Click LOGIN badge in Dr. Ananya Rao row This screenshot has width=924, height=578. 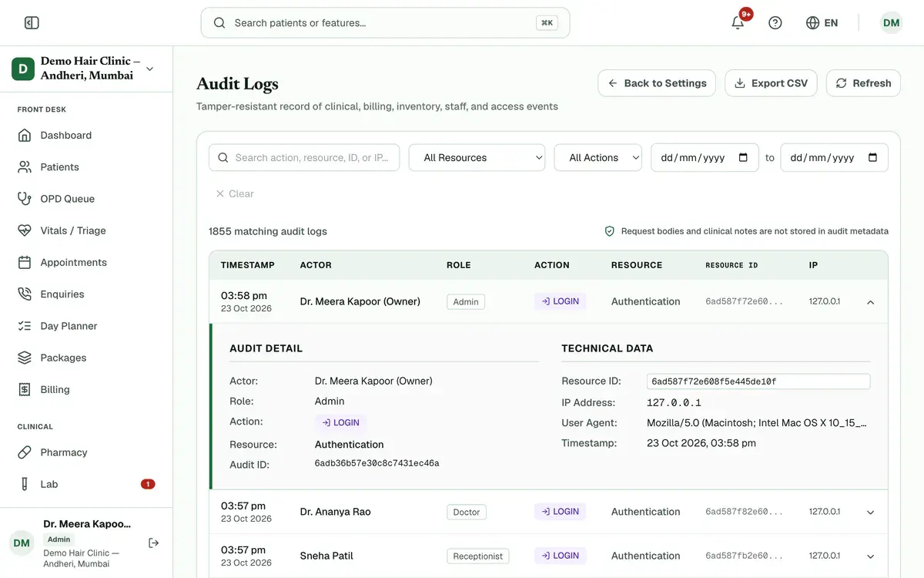click(561, 512)
